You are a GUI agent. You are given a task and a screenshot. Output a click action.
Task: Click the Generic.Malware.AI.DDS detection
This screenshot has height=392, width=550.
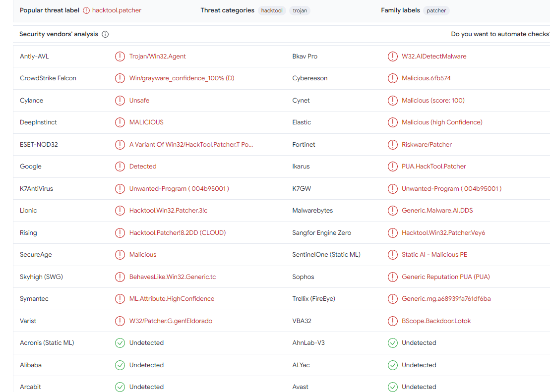437,211
